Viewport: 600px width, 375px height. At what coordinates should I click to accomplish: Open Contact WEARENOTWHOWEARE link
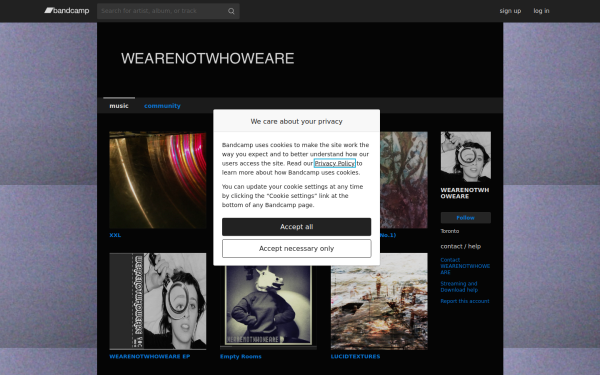(465, 266)
